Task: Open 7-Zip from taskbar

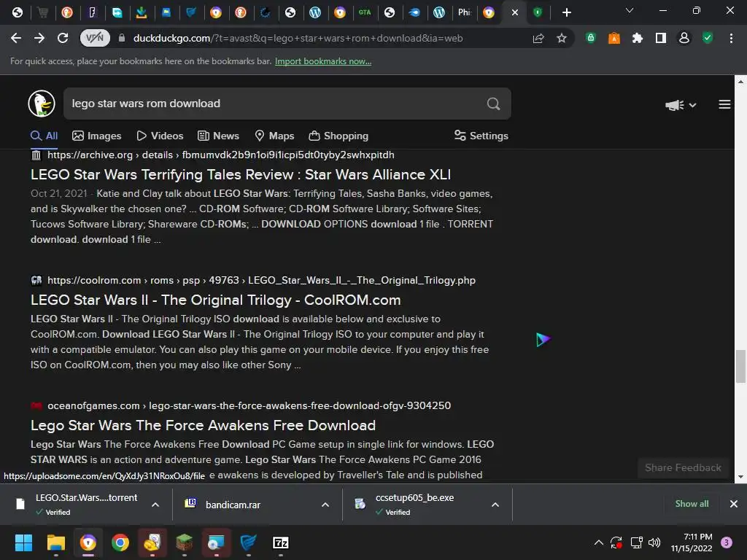Action: click(281, 542)
